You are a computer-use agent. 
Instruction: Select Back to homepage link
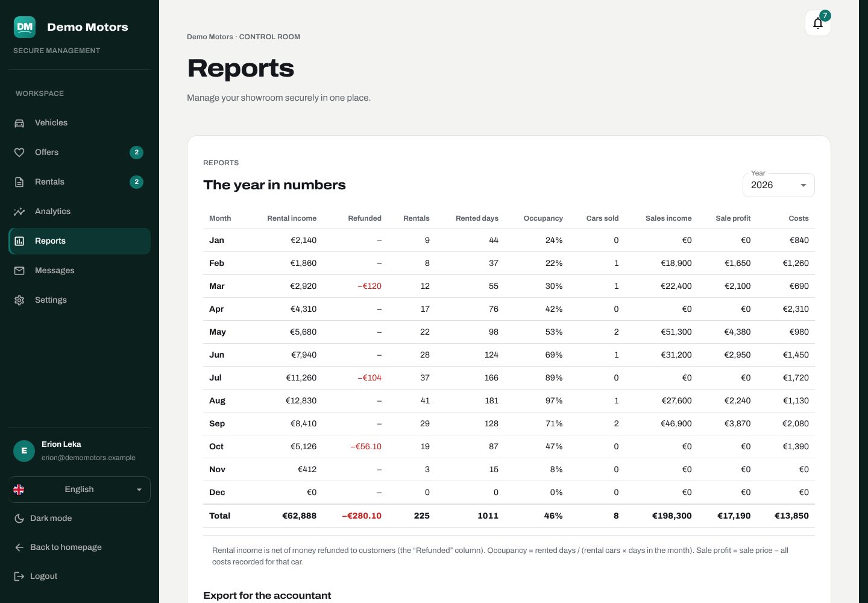click(x=80, y=548)
